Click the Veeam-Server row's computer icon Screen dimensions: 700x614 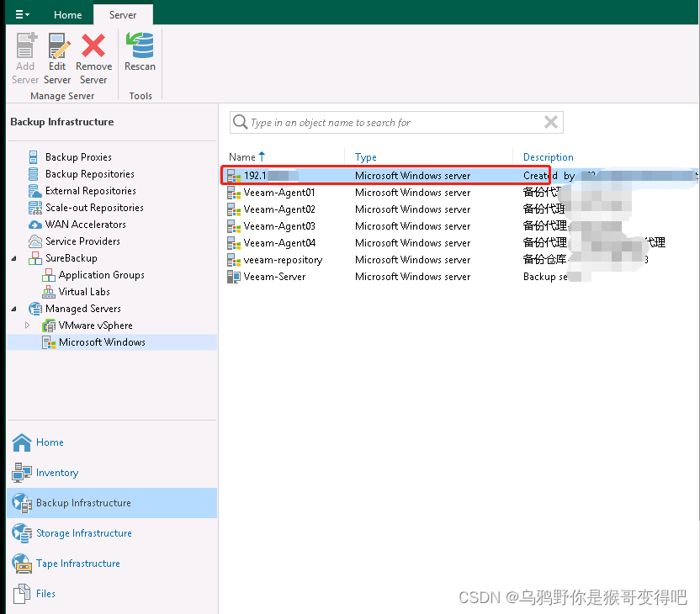(x=234, y=277)
